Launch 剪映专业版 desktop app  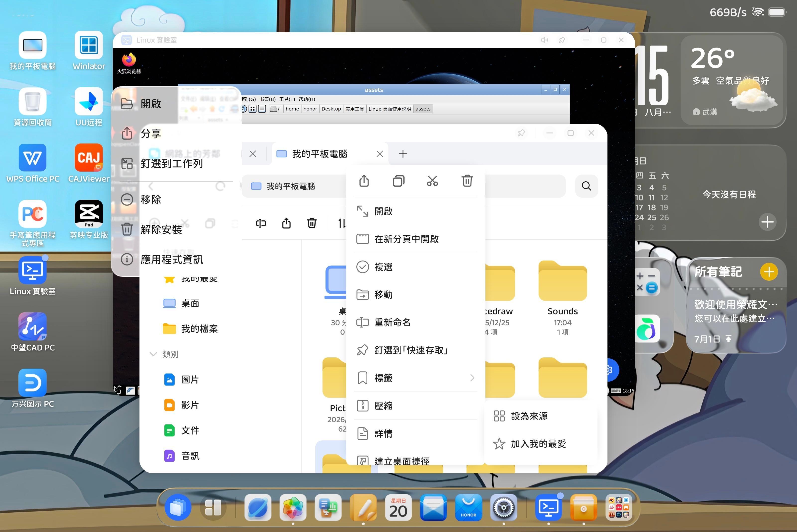[x=89, y=219]
